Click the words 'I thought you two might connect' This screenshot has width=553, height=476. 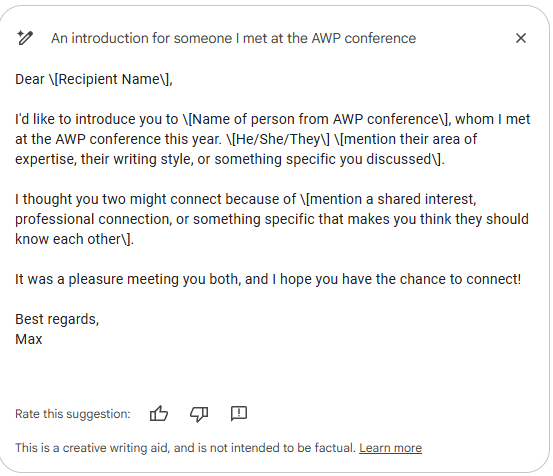click(x=118, y=199)
